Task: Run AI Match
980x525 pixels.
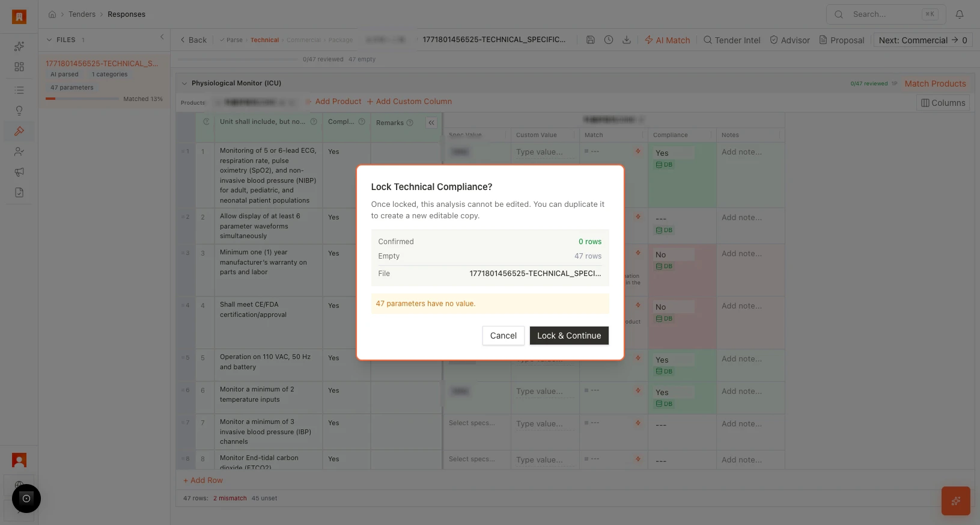Action: [x=668, y=40]
